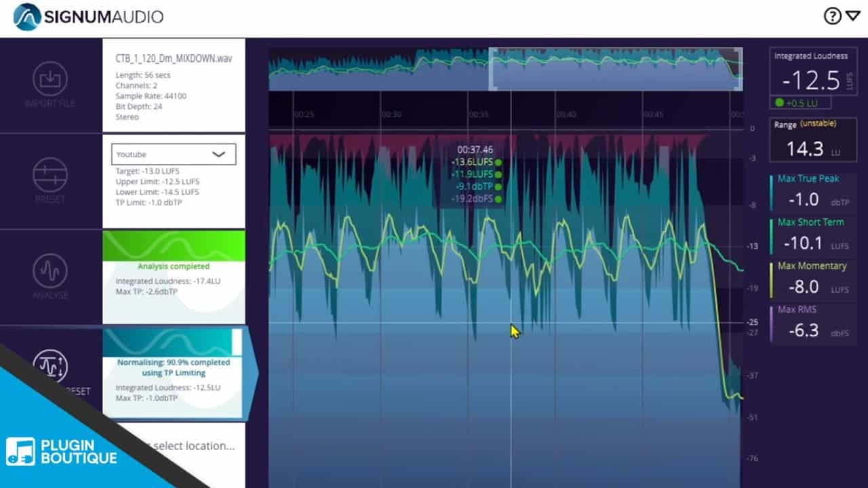Image resolution: width=868 pixels, height=488 pixels.
Task: Click the Bit Depth: 24 text
Action: pos(140,106)
